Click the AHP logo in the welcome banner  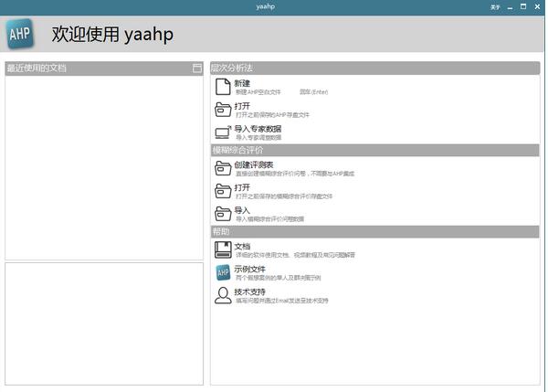pyautogui.click(x=20, y=34)
